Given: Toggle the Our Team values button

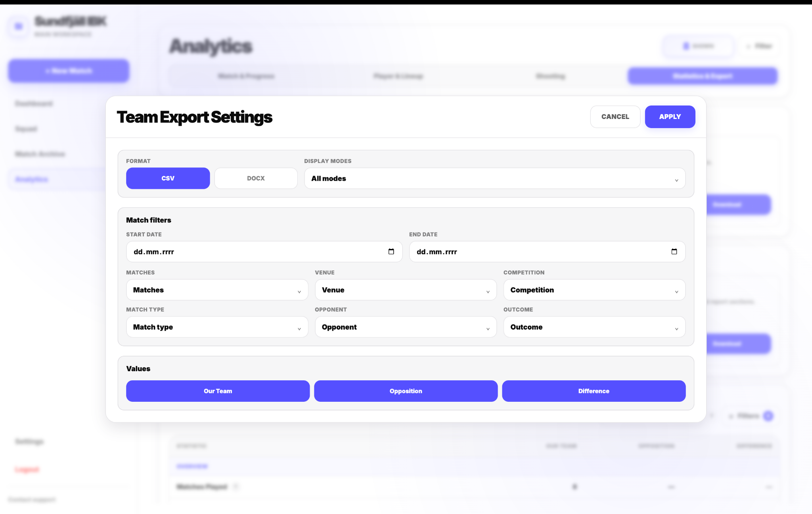Looking at the screenshot, I should (x=218, y=391).
